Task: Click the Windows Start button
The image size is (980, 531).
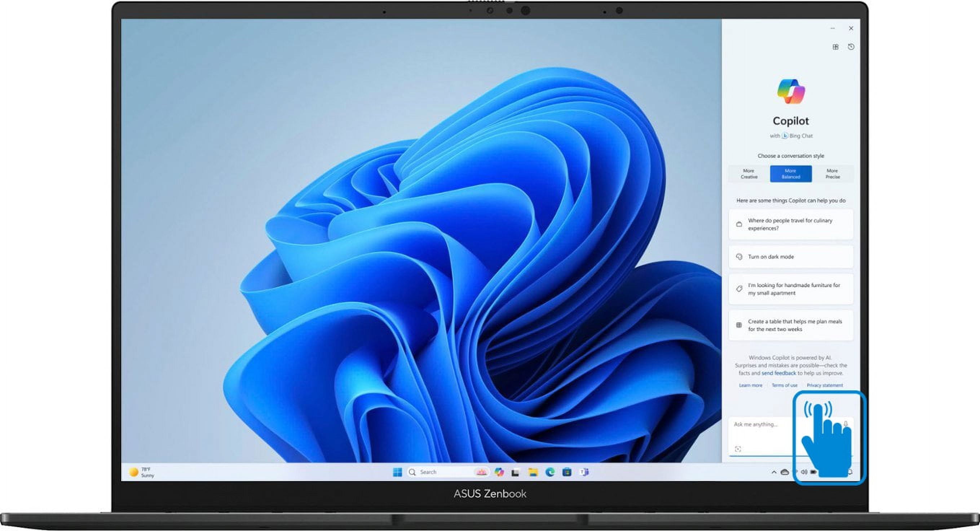Action: tap(397, 472)
